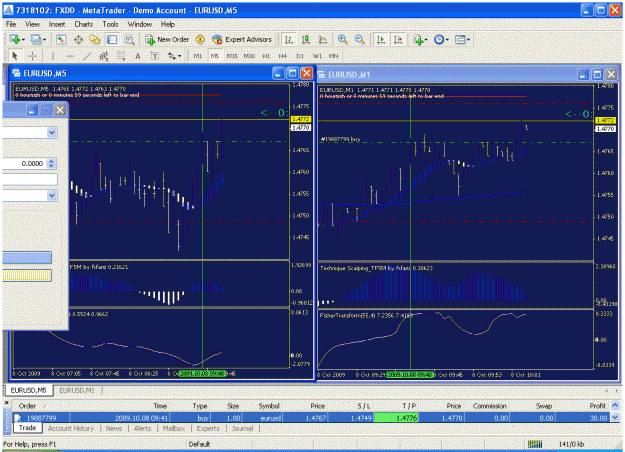
Task: Open the View menu
Action: point(33,24)
